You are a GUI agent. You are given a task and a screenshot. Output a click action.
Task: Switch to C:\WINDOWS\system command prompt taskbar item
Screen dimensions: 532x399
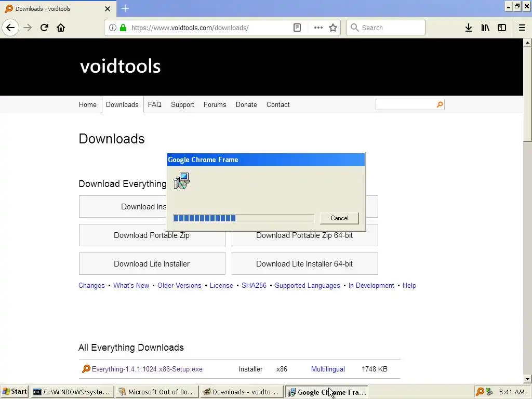[72, 392]
